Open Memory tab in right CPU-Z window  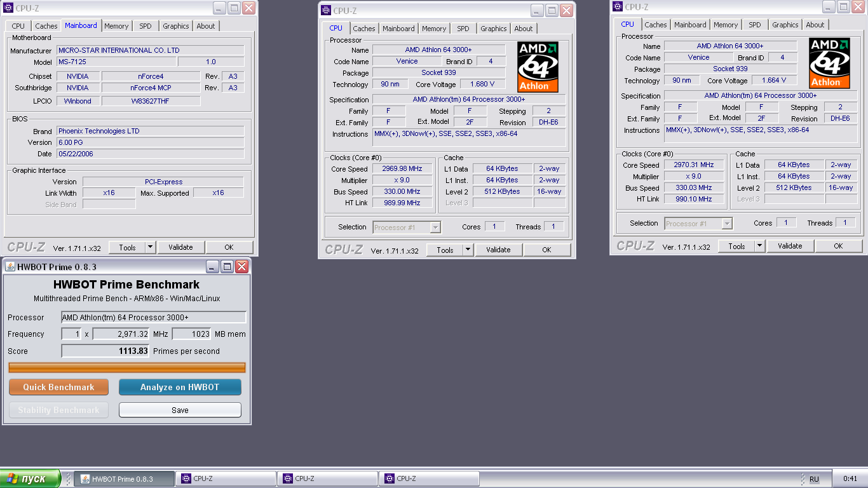click(x=726, y=25)
